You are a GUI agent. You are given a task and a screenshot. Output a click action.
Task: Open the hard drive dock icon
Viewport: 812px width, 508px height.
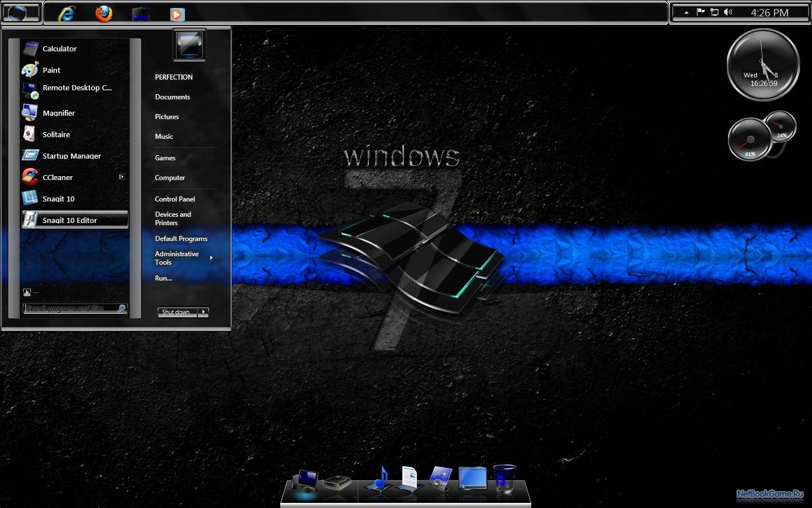pyautogui.click(x=337, y=483)
